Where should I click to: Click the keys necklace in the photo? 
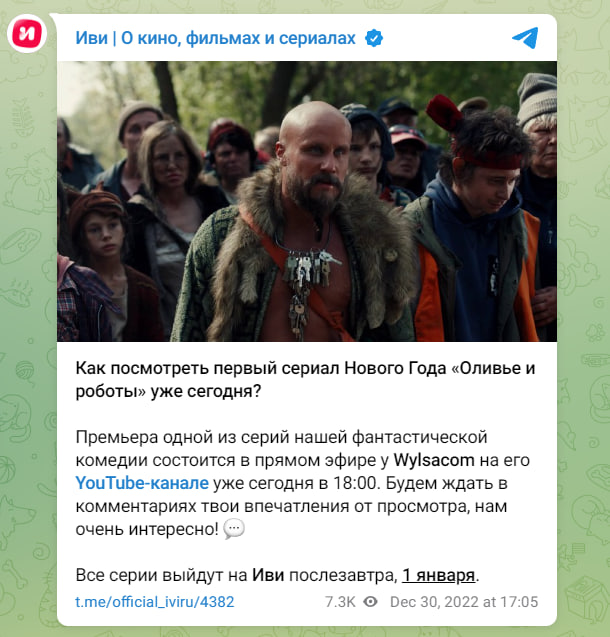pyautogui.click(x=307, y=284)
